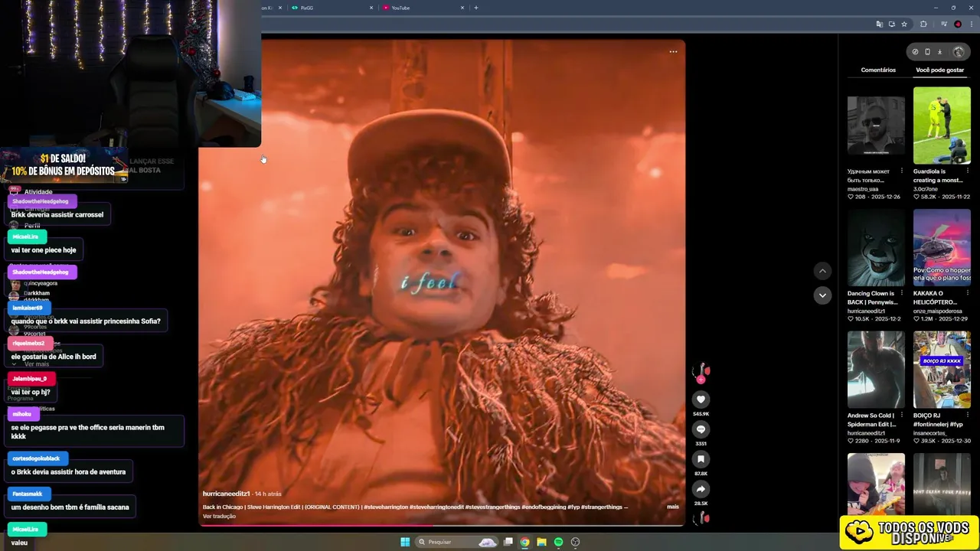Click the $1 de saldo bonus banner
980x551 pixels.
[x=64, y=165]
